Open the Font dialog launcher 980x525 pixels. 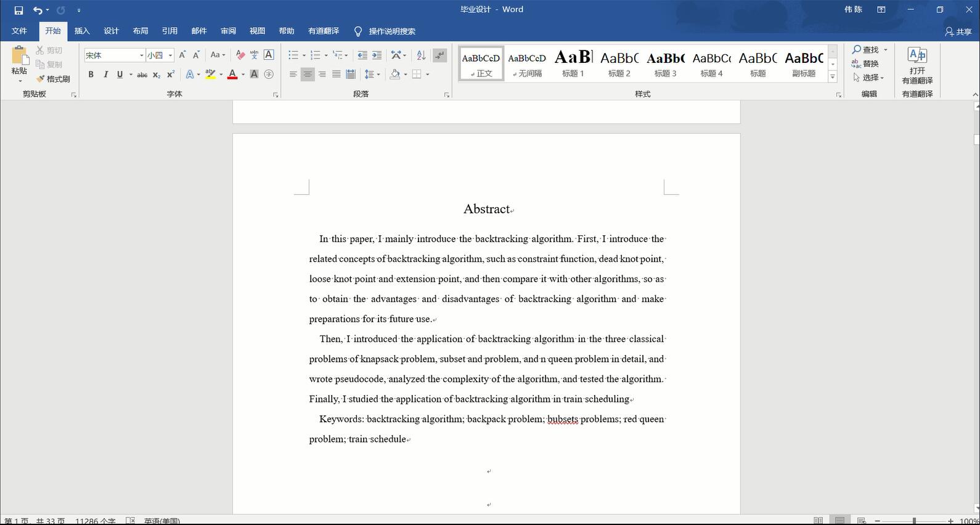pyautogui.click(x=276, y=95)
